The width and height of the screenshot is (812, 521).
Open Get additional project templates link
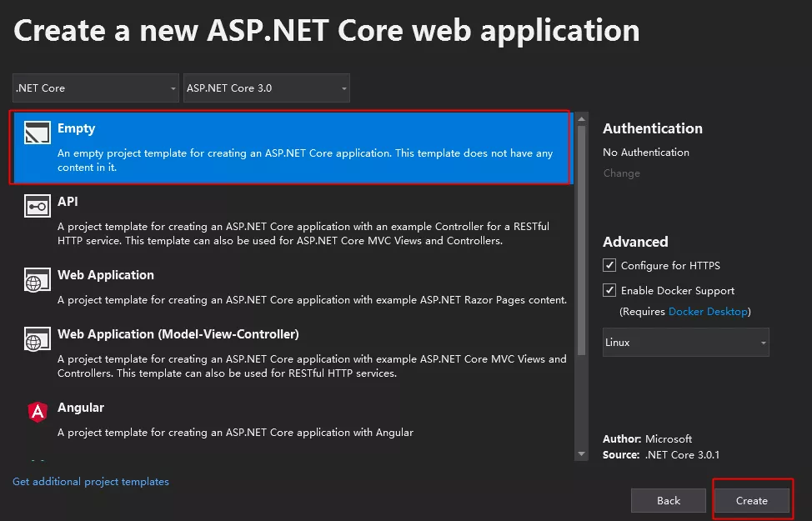point(91,482)
